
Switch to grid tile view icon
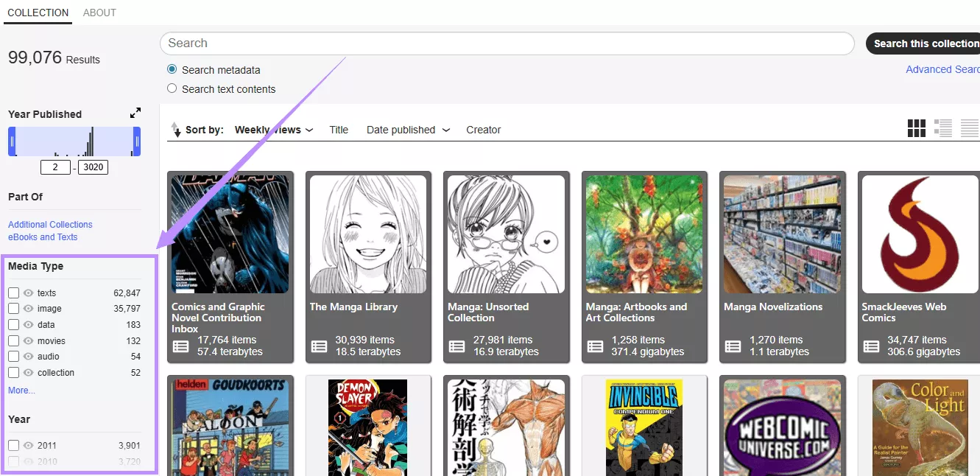(916, 128)
